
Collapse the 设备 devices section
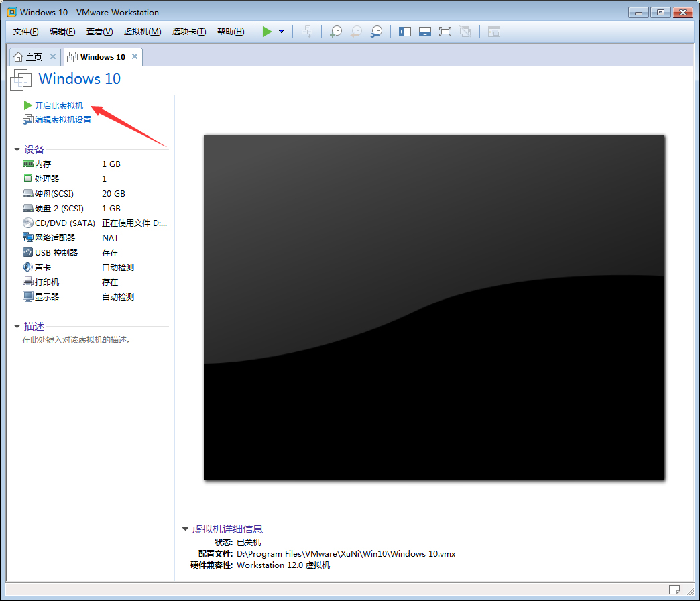point(17,149)
